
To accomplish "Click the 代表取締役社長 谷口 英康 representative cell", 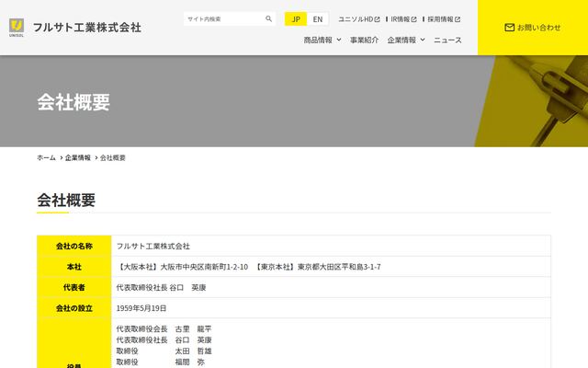I will tap(331, 287).
